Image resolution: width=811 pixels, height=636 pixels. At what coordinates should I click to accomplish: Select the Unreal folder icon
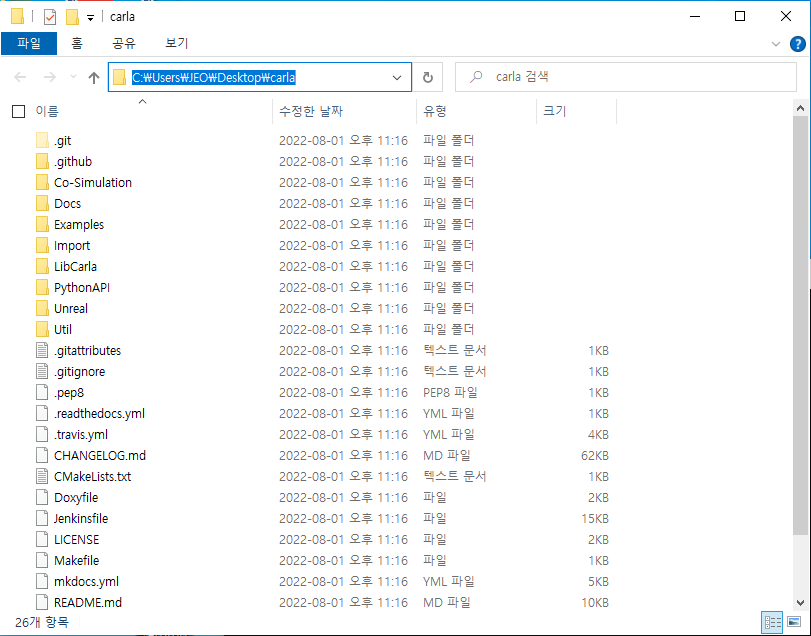42,308
